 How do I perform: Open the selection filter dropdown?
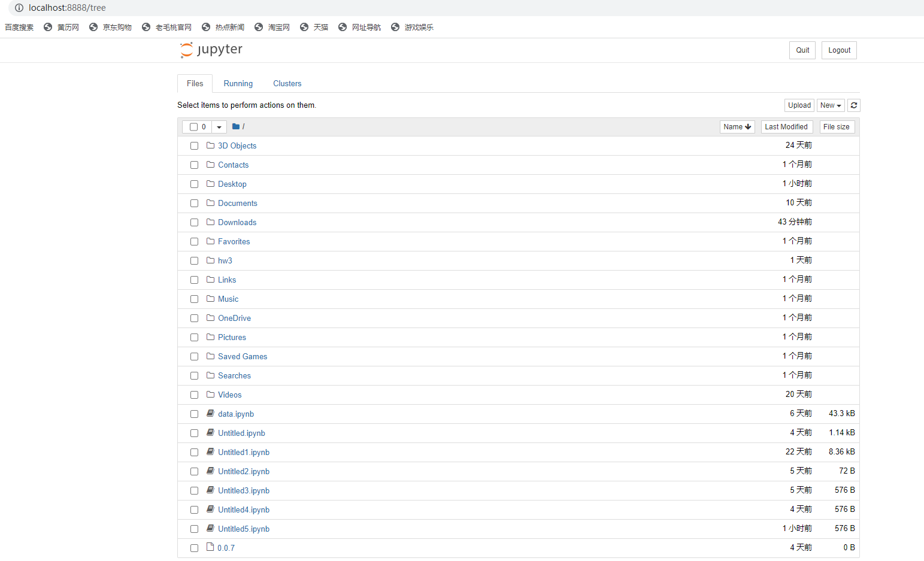[x=219, y=127]
